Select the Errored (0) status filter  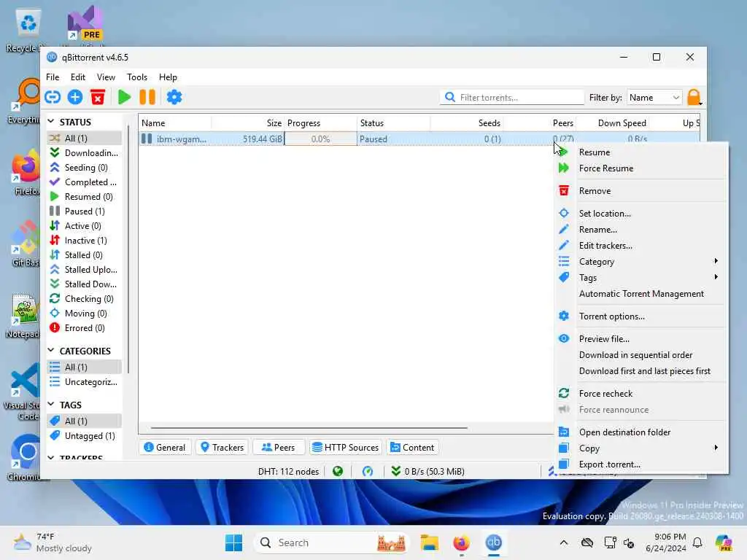tap(85, 327)
